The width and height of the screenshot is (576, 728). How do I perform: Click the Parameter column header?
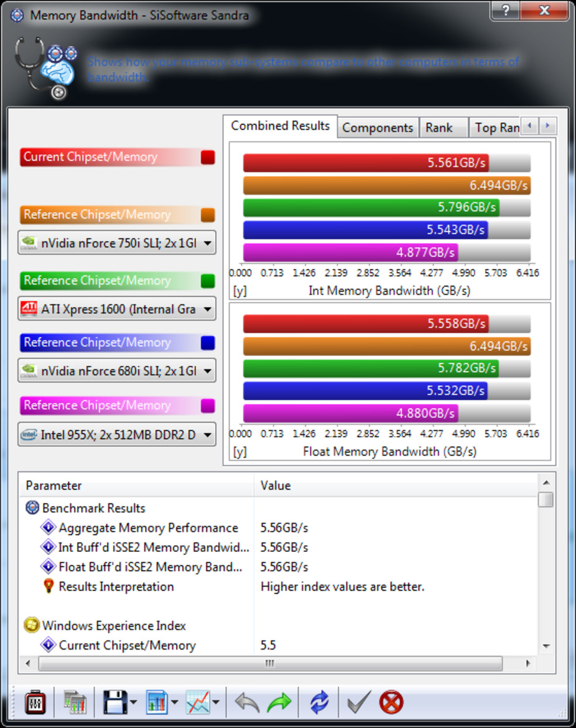137,485
